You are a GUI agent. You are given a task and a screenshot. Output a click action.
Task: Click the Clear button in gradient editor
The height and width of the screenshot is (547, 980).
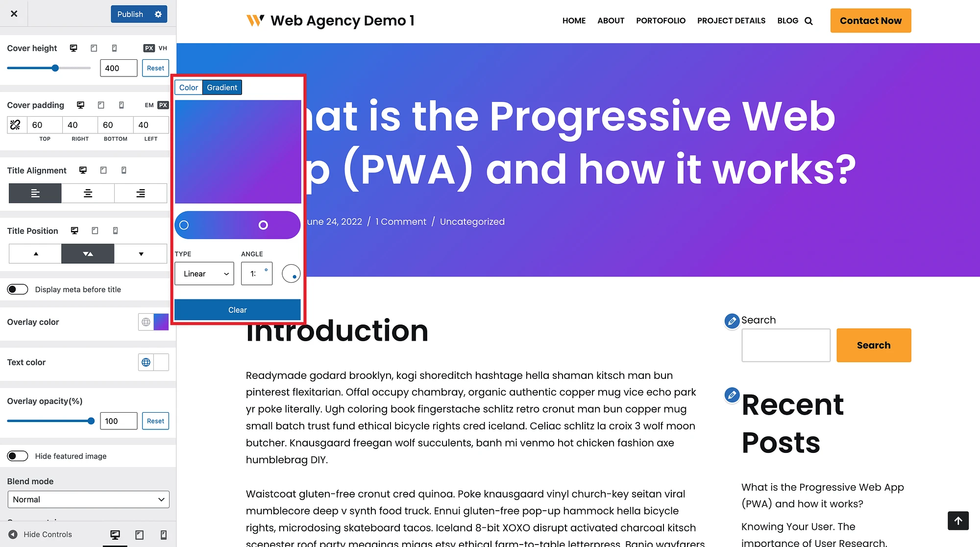(238, 310)
